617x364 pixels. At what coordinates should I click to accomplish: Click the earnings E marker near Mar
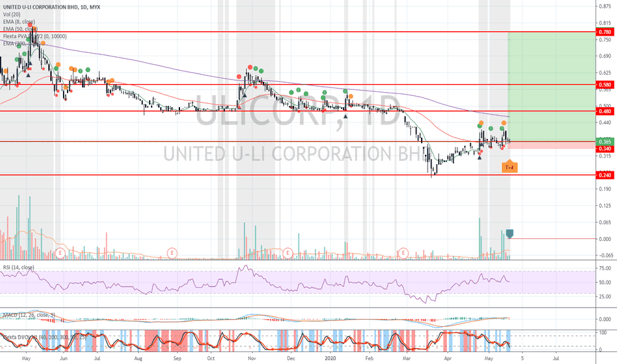point(403,253)
